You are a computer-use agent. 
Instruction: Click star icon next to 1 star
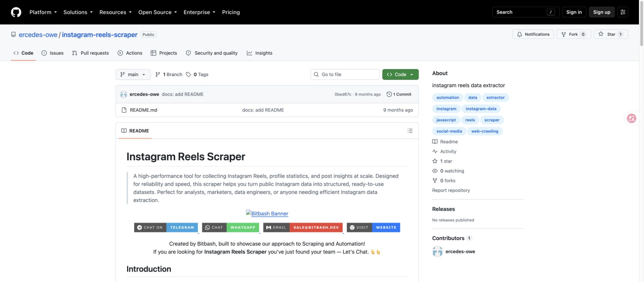coord(435,161)
